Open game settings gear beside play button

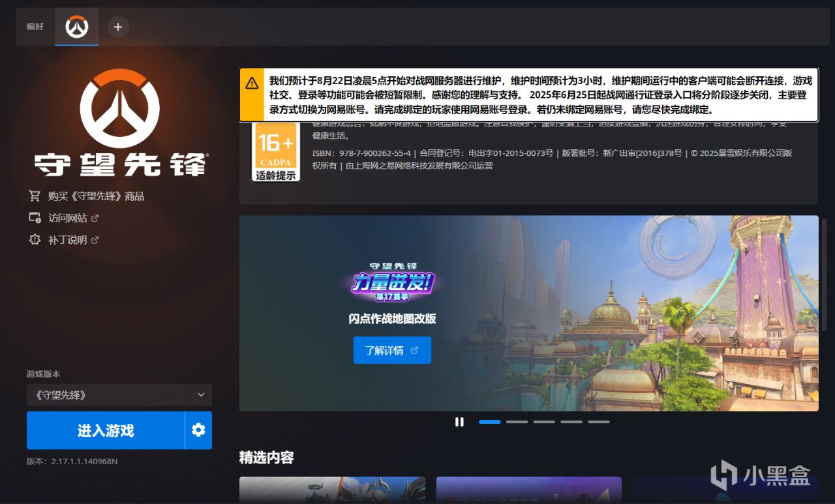click(x=198, y=430)
